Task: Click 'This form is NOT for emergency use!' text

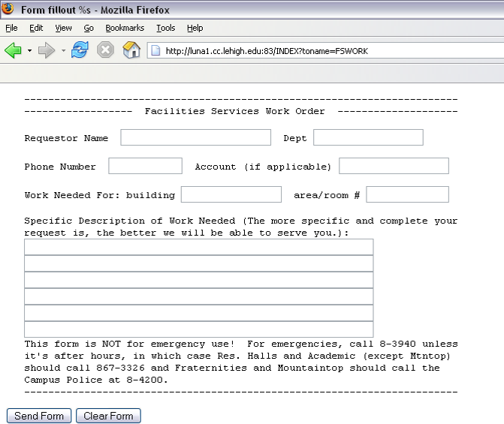Action: (x=129, y=344)
